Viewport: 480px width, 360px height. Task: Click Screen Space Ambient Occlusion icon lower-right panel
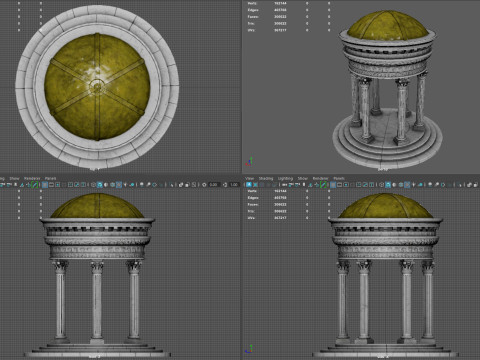click(430, 184)
